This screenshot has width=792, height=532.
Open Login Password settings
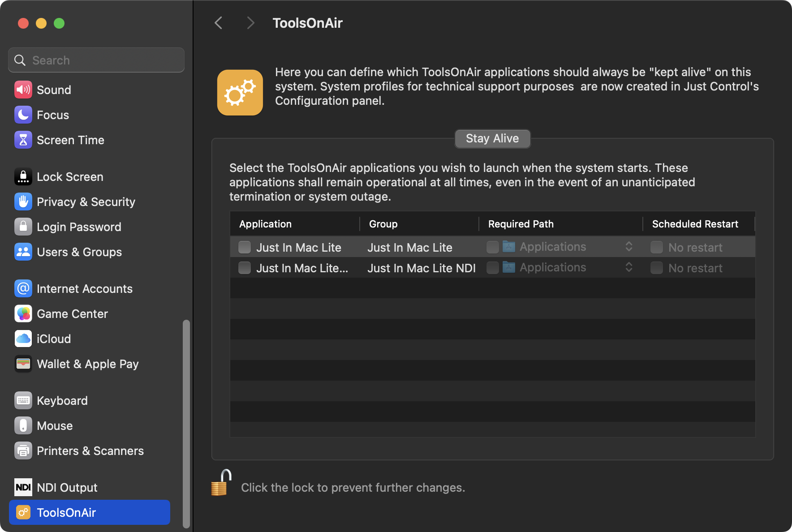coord(90,227)
